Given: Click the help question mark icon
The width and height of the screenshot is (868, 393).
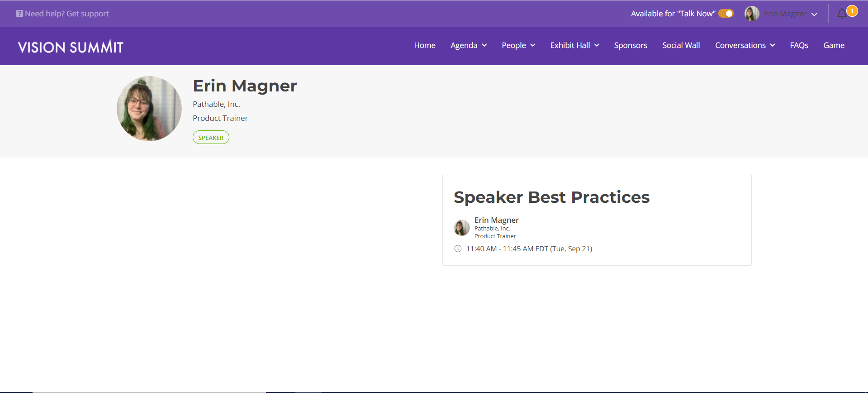Looking at the screenshot, I should tap(19, 14).
